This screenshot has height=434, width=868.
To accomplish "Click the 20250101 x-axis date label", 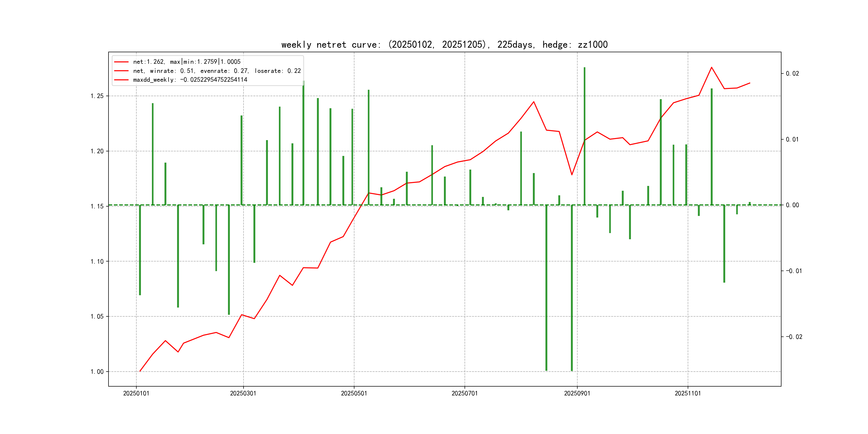I will tap(136, 393).
